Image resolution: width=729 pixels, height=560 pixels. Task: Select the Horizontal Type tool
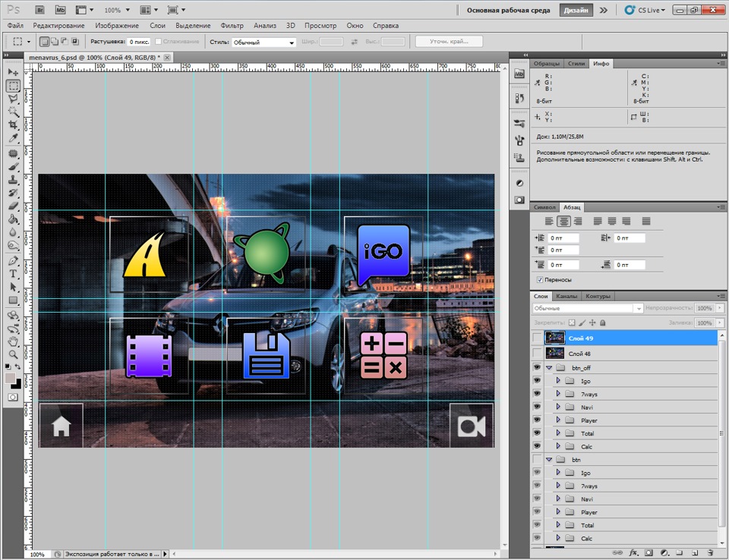pyautogui.click(x=13, y=274)
